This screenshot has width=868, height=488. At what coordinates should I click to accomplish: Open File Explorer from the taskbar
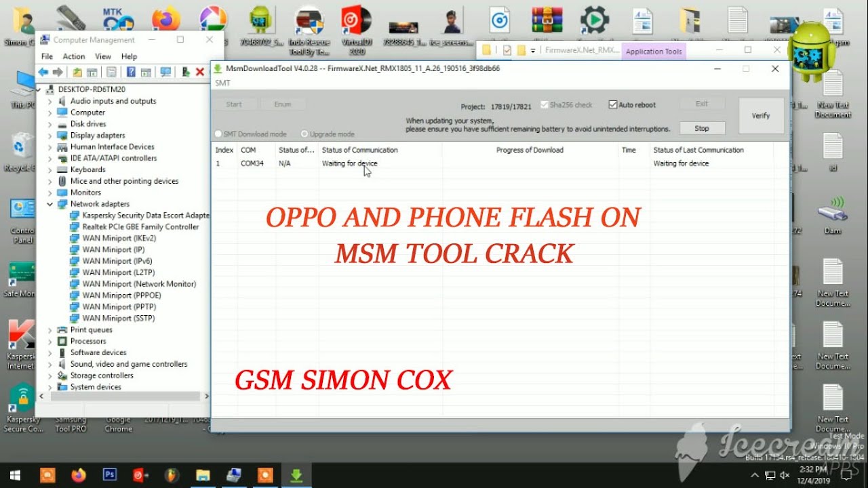click(x=203, y=475)
